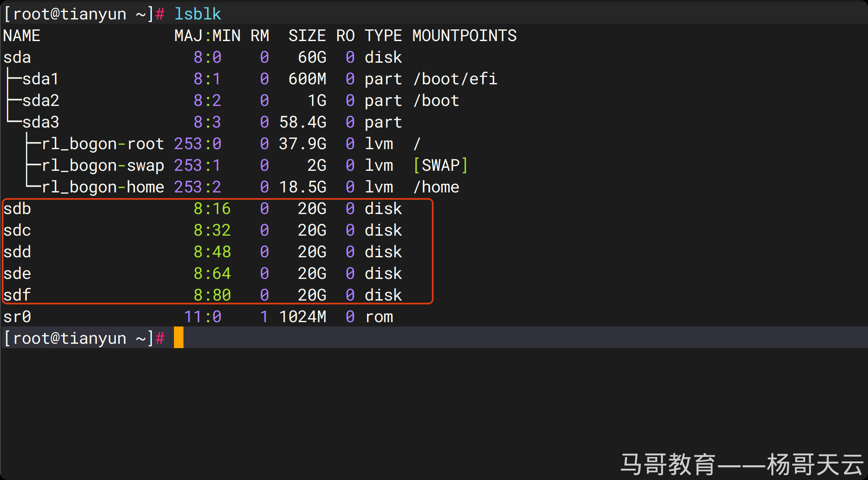Select the sdd disk name
This screenshot has height=480, width=868.
pyautogui.click(x=17, y=252)
